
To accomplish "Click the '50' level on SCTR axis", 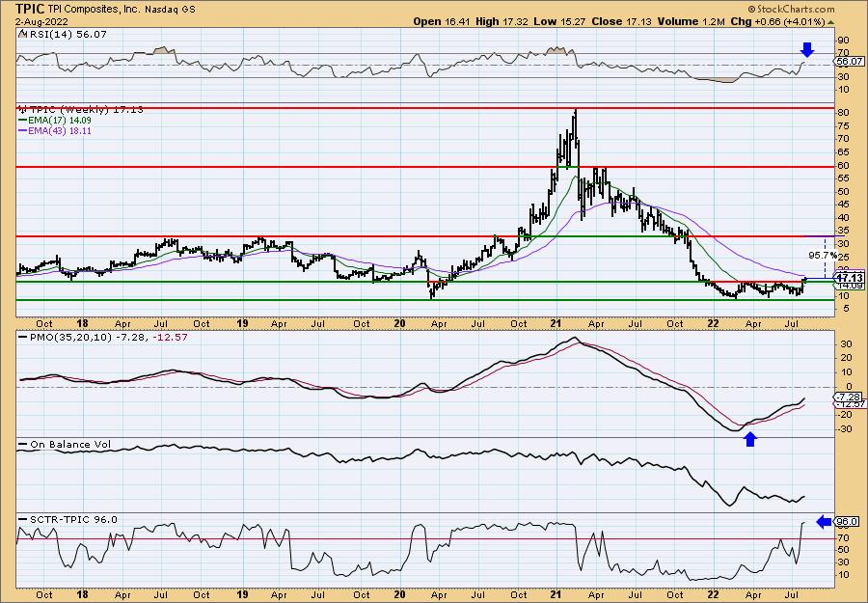I will tap(844, 550).
